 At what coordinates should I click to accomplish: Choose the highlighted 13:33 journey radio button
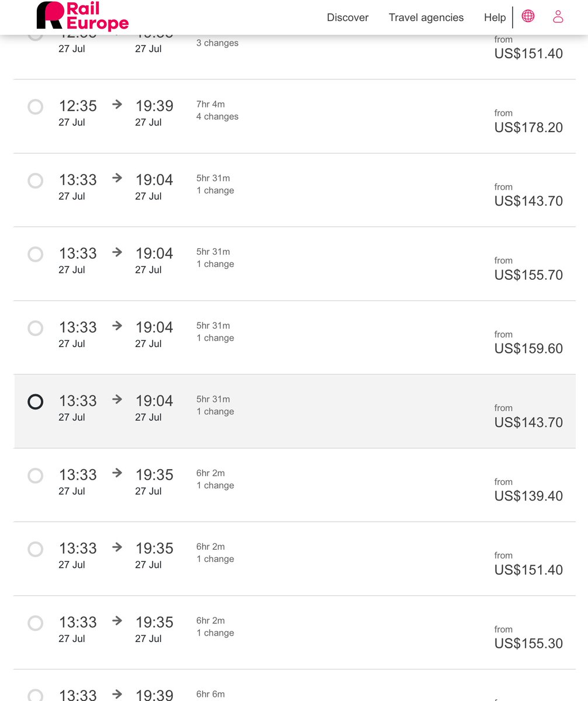[x=36, y=402]
